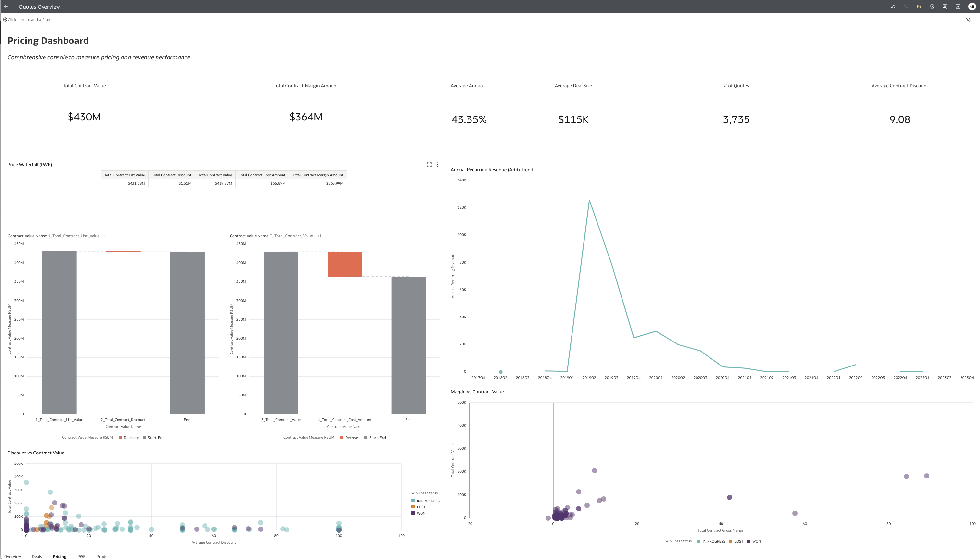Viewport: 980px width, 559px height.
Task: Open the Product tab
Action: pos(104,556)
